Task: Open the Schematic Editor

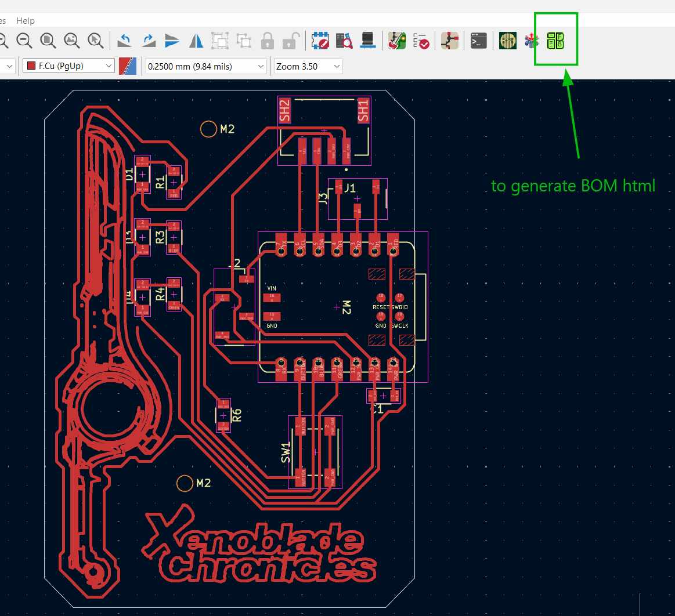Action: (x=449, y=41)
